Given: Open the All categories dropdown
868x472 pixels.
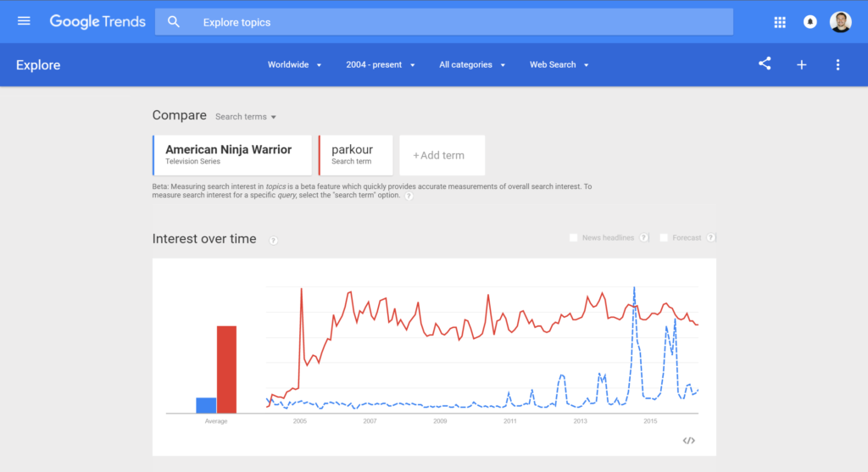Looking at the screenshot, I should click(471, 64).
